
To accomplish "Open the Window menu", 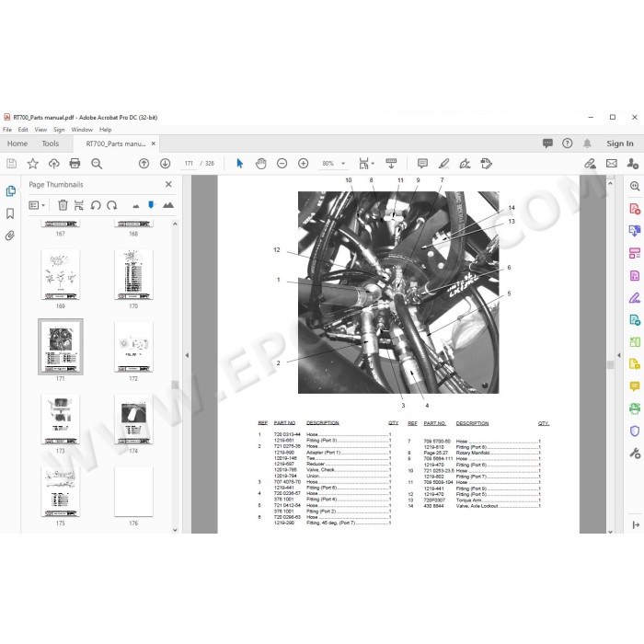I will click(x=82, y=130).
